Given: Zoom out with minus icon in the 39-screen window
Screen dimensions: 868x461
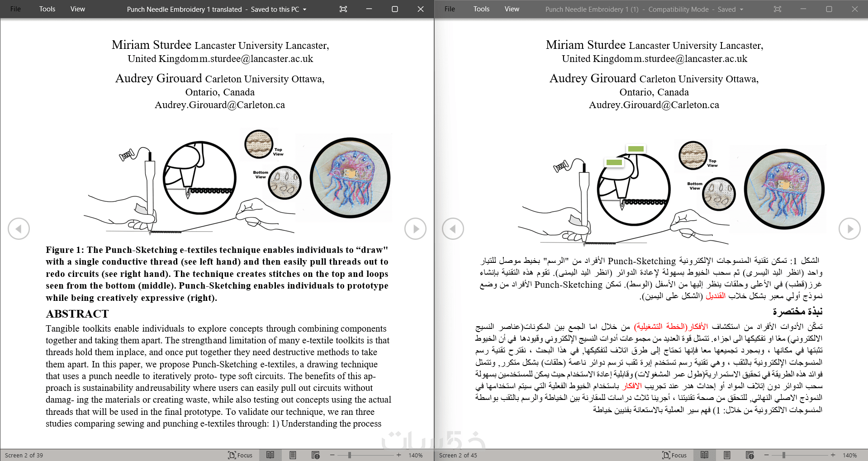Looking at the screenshot, I should coord(332,455).
